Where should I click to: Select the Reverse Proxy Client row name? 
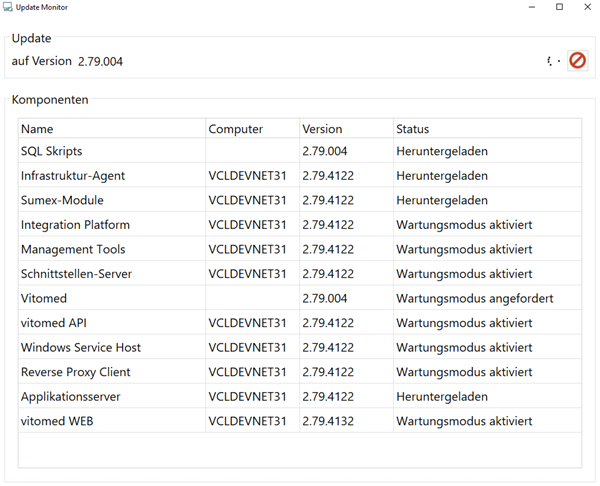[x=75, y=372]
